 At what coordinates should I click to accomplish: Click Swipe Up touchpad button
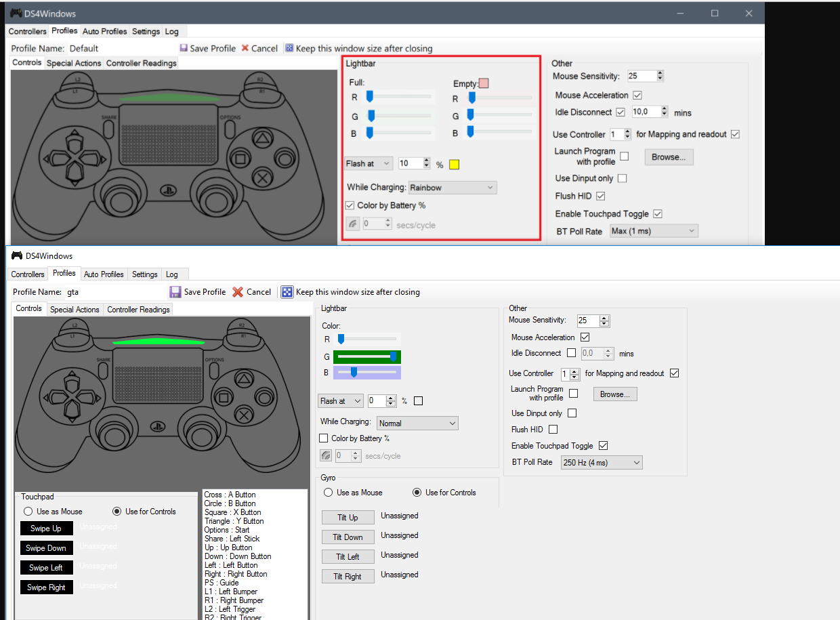[x=47, y=529]
